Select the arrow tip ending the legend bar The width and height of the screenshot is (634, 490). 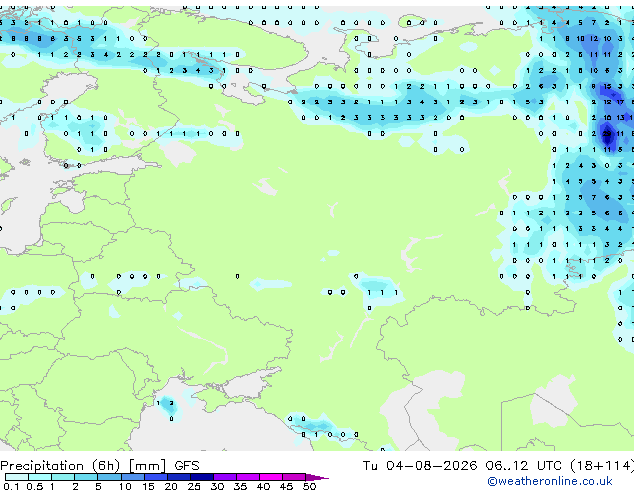[x=317, y=477]
